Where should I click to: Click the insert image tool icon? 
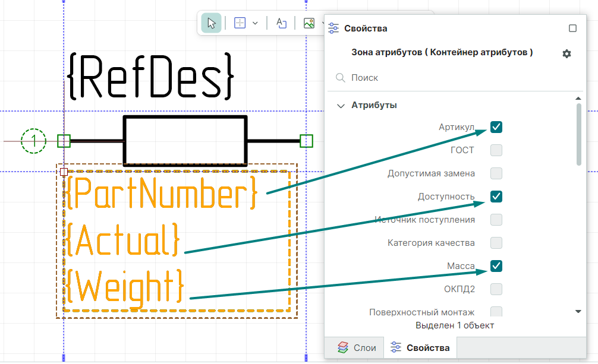[309, 23]
